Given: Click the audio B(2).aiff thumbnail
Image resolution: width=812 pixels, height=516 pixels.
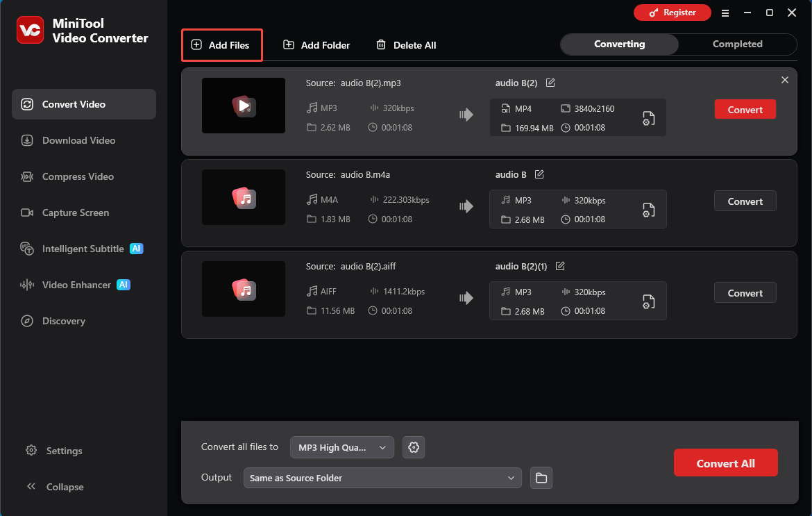Looking at the screenshot, I should click(x=244, y=289).
